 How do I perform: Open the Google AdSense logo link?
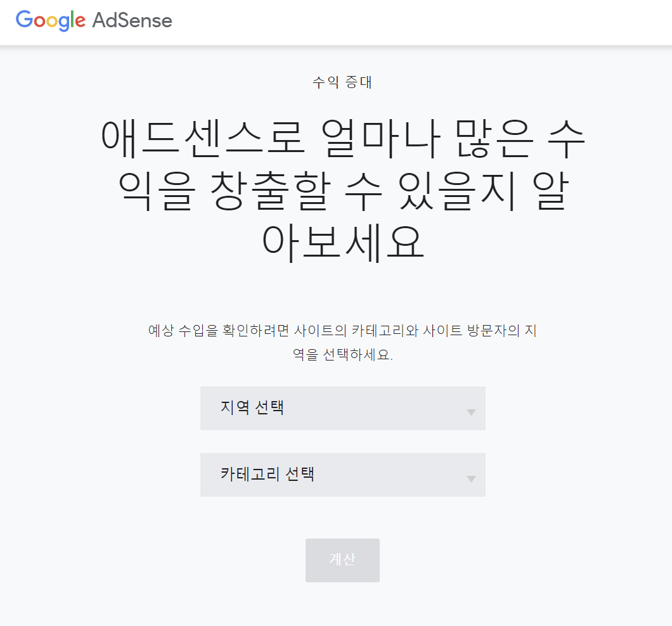pos(94,20)
